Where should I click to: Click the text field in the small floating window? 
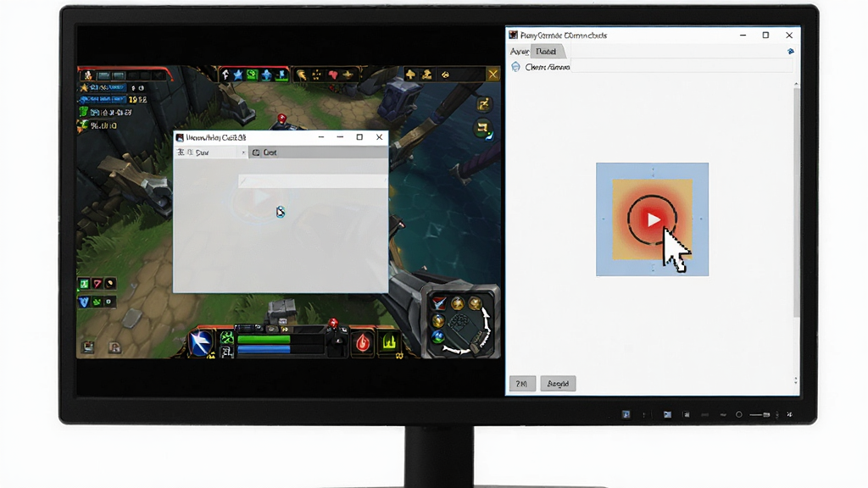tap(312, 181)
